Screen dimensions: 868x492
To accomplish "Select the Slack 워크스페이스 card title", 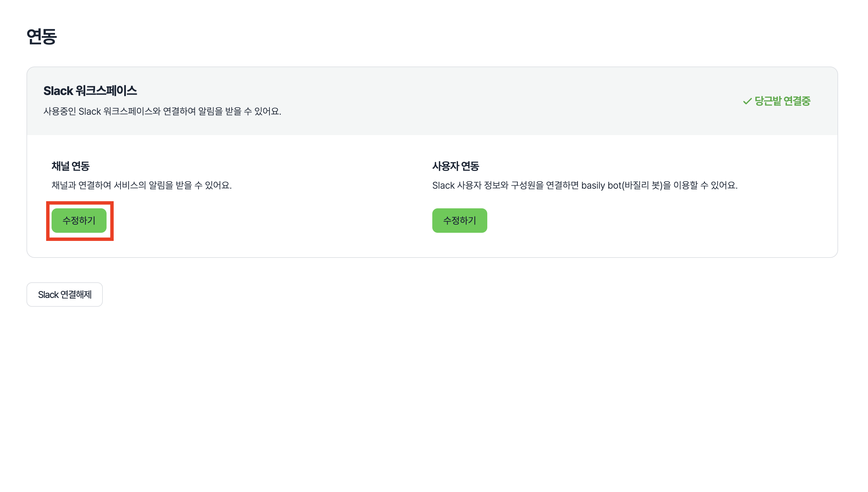I will [x=90, y=91].
